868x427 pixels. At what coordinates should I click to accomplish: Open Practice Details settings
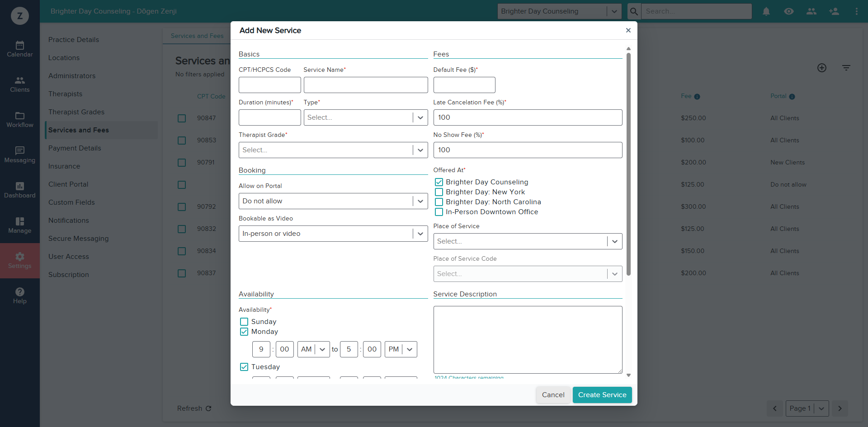74,40
